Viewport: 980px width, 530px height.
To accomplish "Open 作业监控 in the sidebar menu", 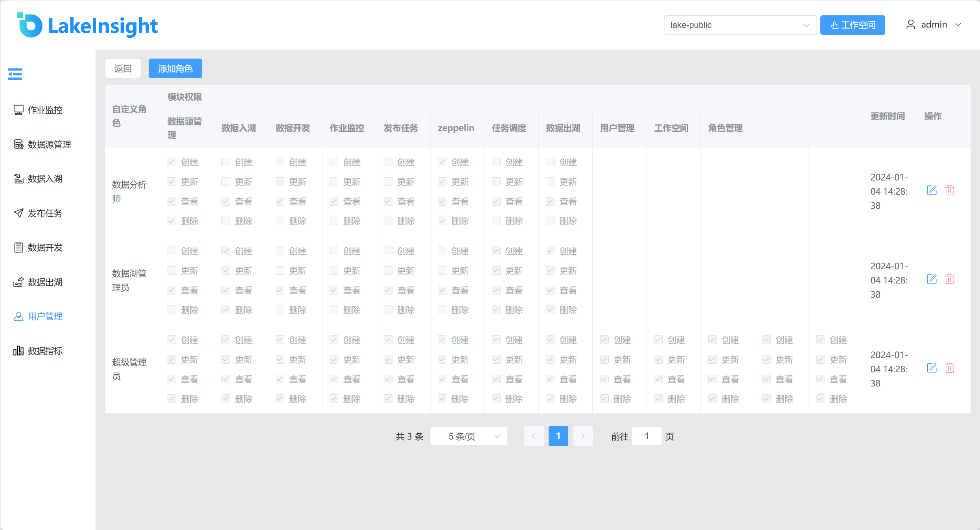I will (45, 110).
